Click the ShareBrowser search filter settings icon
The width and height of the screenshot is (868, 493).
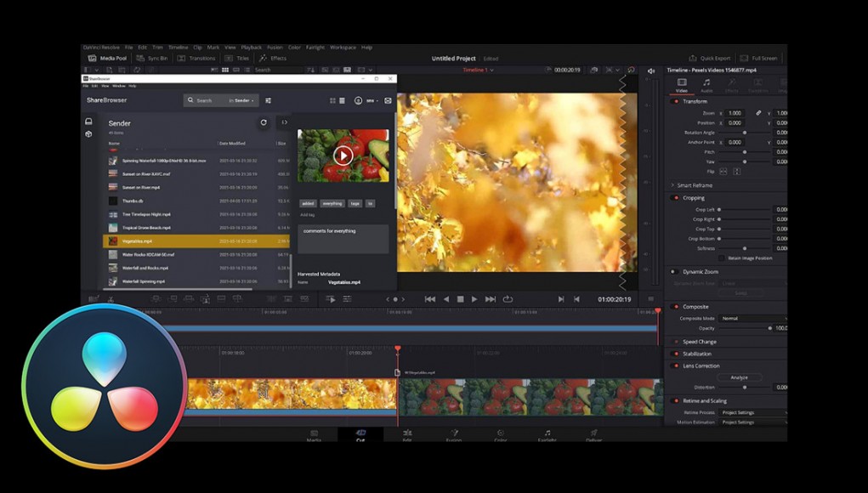point(269,100)
